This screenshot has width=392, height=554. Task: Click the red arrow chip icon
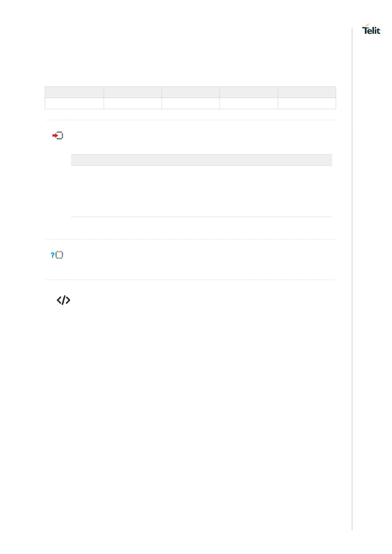(x=58, y=136)
